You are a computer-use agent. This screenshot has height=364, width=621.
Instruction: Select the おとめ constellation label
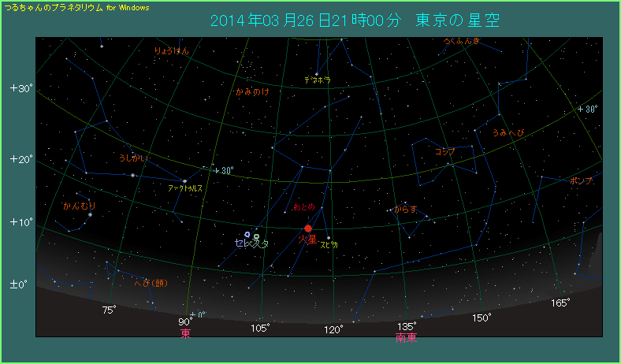tap(304, 207)
